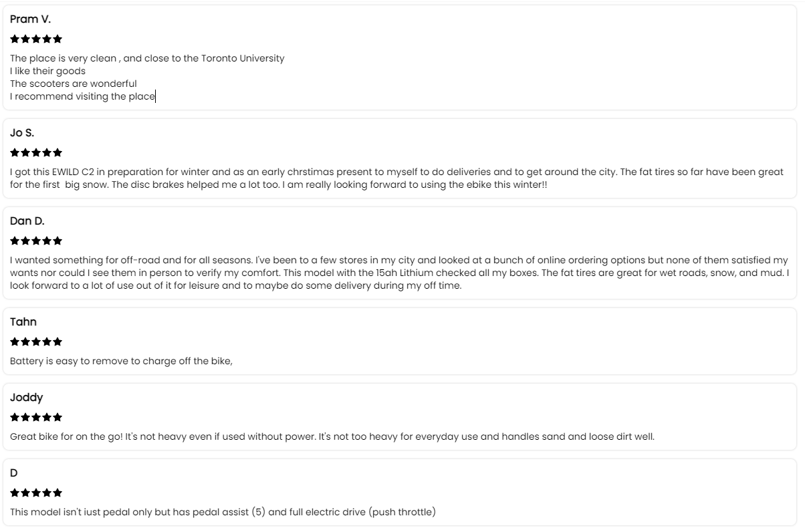Select the reviewer name Jo S.
The width and height of the screenshot is (805, 532).
[22, 133]
